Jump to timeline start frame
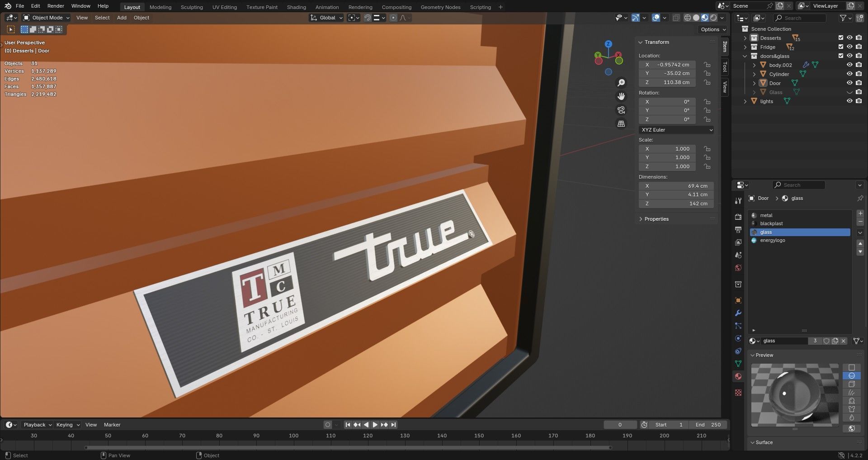Screen dimensions: 868x460 (348, 425)
